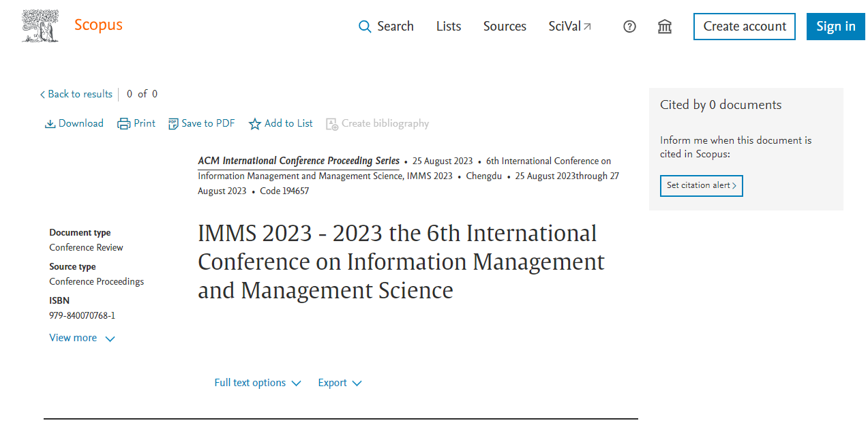Click the Scopus logo
Image resolution: width=868 pixels, height=425 pixels.
pyautogui.click(x=98, y=25)
